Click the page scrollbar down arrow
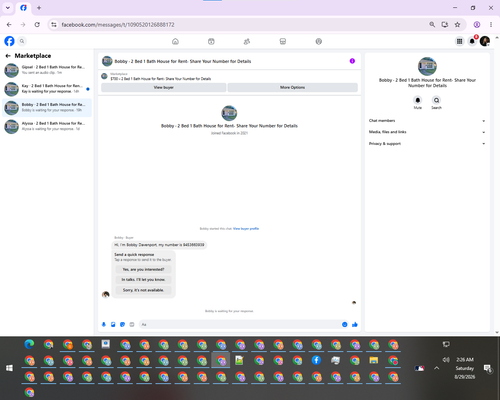Image resolution: width=500 pixels, height=400 pixels. (497, 332)
